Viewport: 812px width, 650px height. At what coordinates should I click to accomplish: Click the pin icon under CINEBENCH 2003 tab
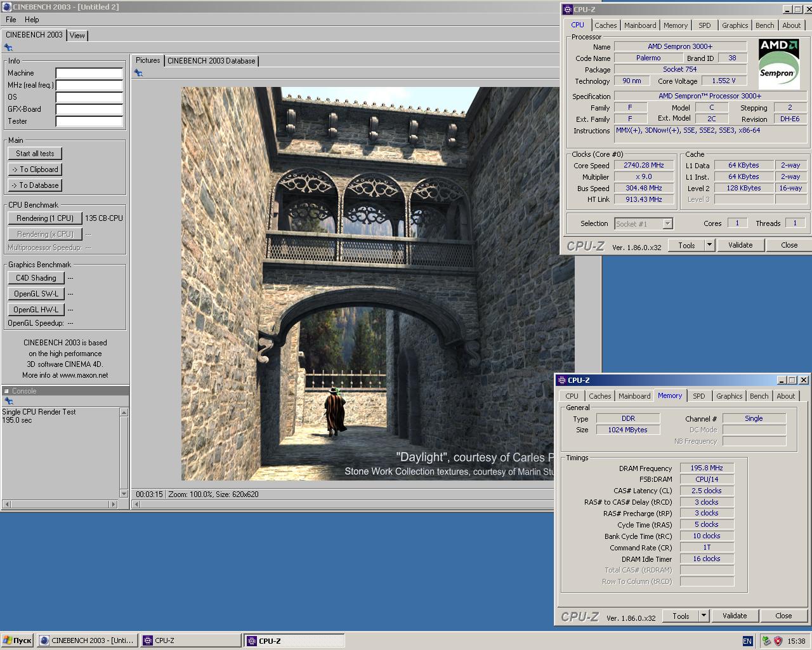pos(8,47)
